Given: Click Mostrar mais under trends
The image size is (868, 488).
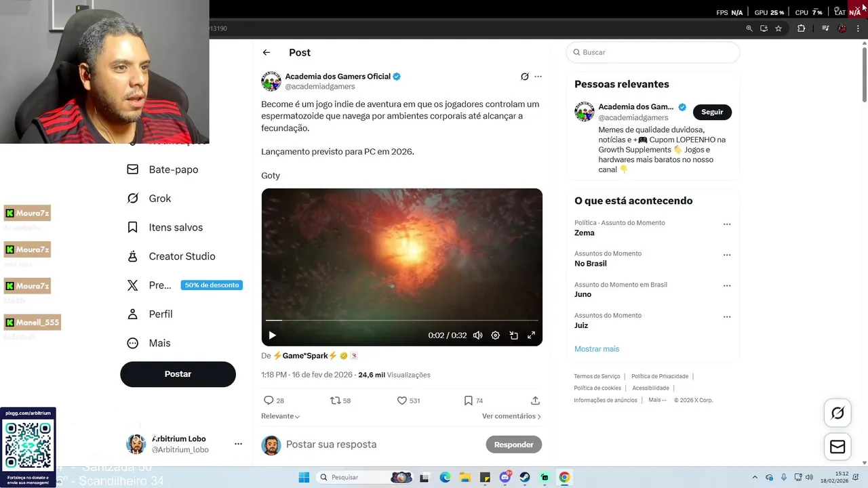Looking at the screenshot, I should (597, 349).
